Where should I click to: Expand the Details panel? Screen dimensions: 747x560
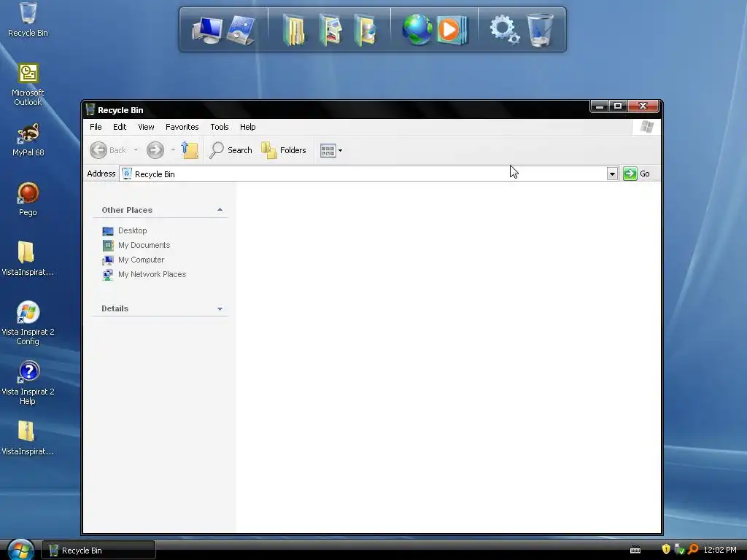pyautogui.click(x=220, y=308)
